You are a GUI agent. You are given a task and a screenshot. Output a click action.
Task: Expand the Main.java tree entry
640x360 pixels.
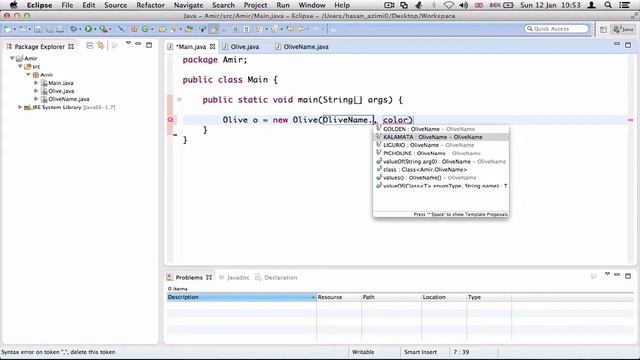pos(36,83)
